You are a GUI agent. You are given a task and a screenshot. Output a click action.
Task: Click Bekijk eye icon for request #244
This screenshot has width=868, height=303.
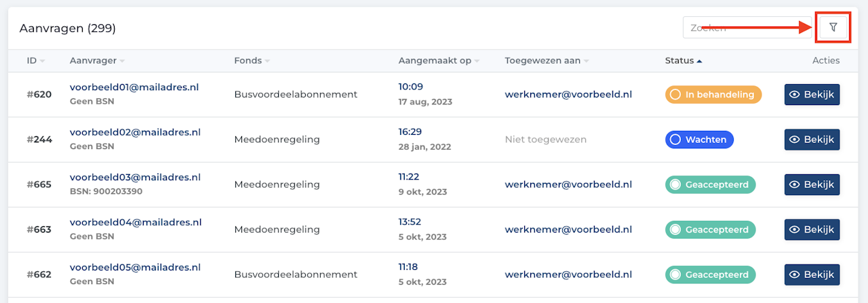point(795,140)
